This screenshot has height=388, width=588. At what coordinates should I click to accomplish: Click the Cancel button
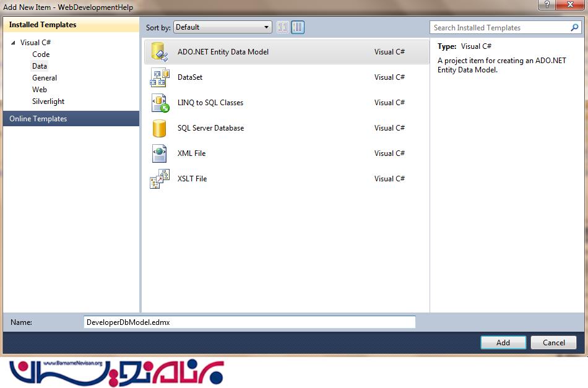click(x=553, y=343)
